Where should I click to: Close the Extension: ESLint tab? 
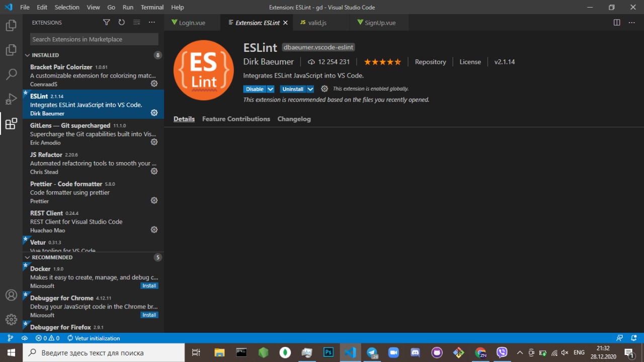point(285,23)
